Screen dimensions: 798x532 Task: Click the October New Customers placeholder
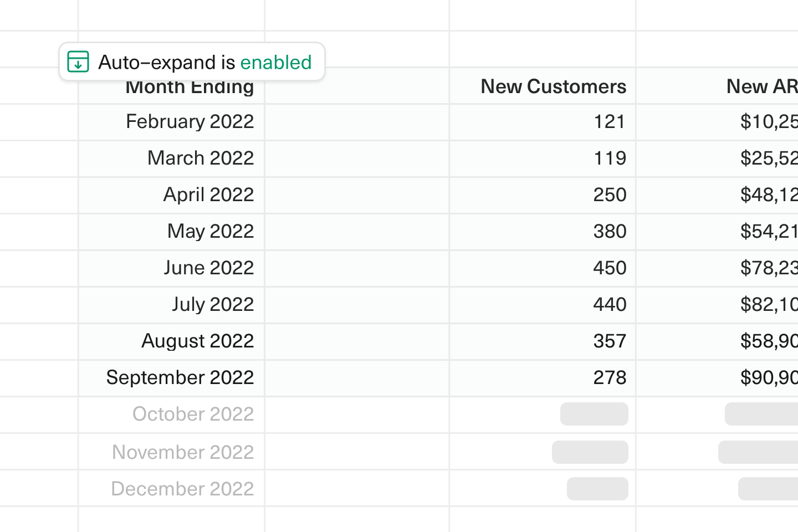click(x=594, y=414)
